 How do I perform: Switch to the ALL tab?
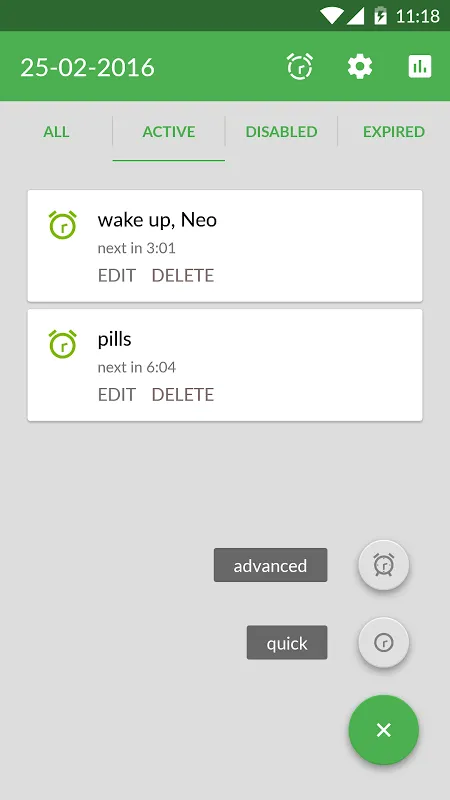(56, 132)
